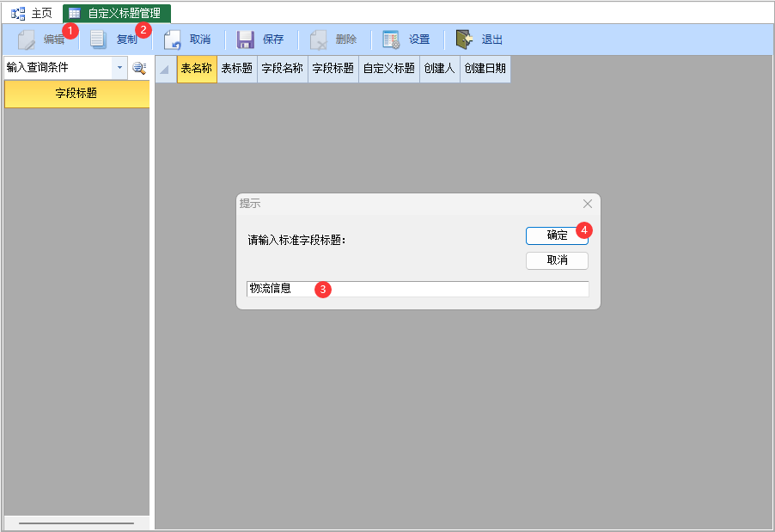
Task: Click the yellow 字段标题 left panel header
Action: [76, 94]
